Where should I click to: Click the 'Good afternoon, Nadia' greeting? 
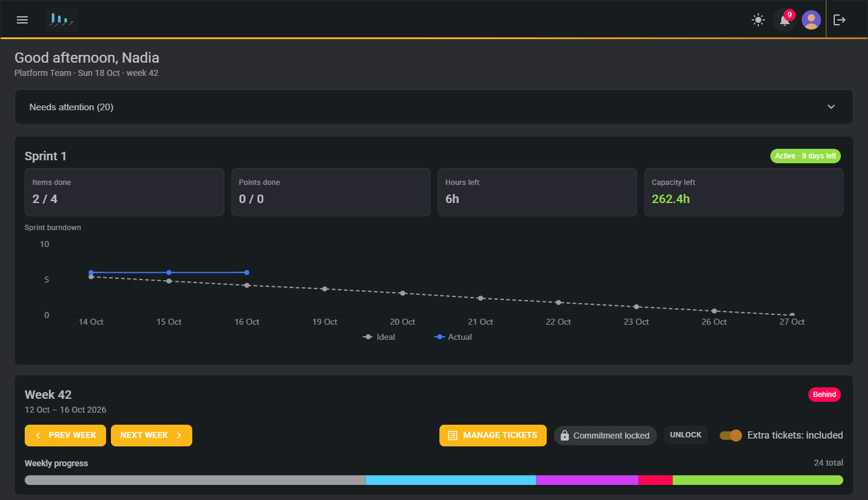pos(87,58)
